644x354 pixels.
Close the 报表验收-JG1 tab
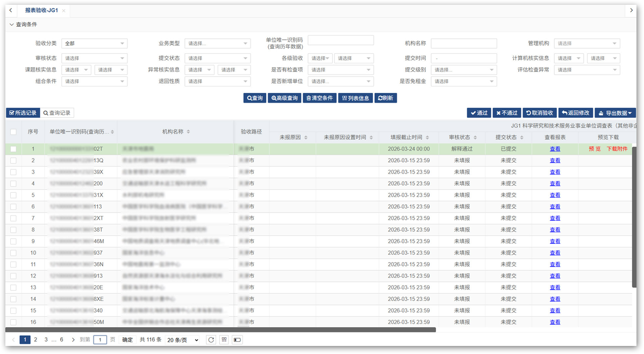[x=63, y=11]
